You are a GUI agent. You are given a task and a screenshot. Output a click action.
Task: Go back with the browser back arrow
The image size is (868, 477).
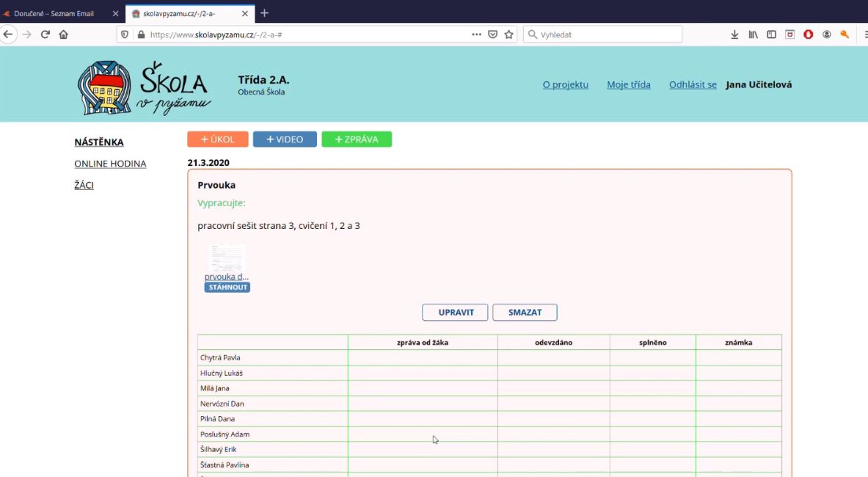8,34
